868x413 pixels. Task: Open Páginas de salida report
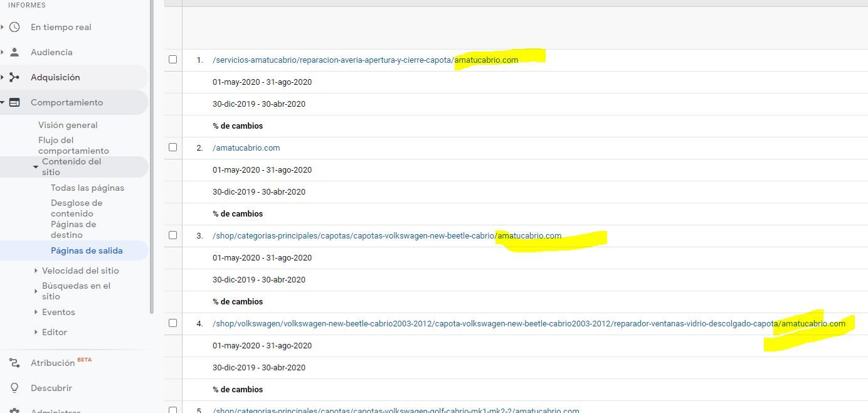[87, 250]
